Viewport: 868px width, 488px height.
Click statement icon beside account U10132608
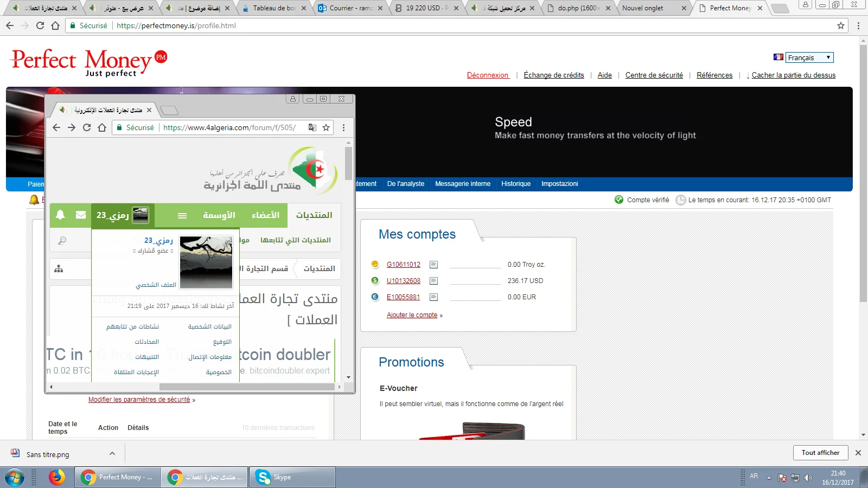pos(433,281)
